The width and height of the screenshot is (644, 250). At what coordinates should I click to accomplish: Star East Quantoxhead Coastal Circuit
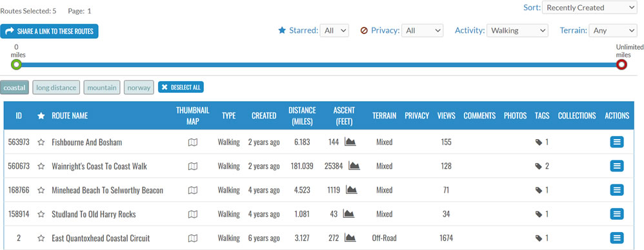[x=41, y=238]
